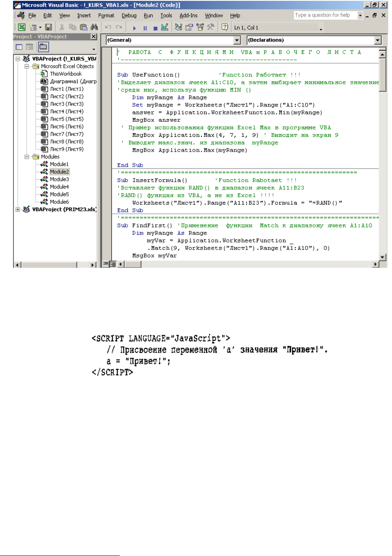
Task: Open the Tools menu
Action: point(166,15)
